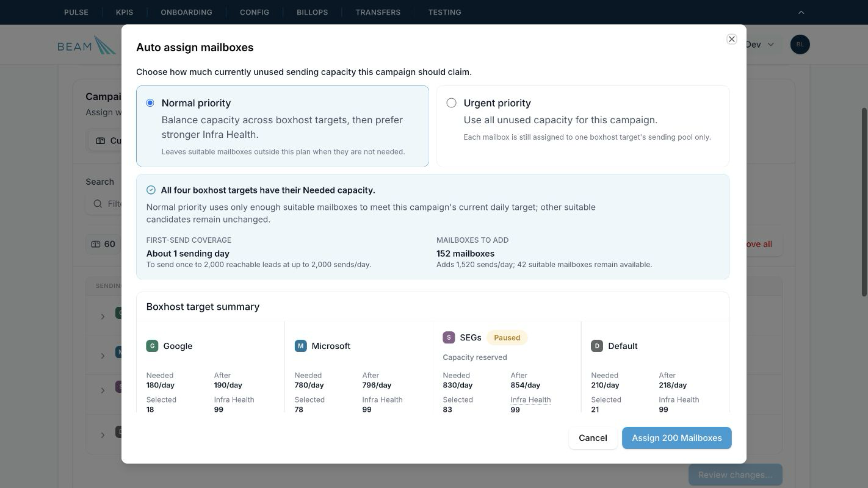The height and width of the screenshot is (488, 868).
Task: Open the BL user avatar
Action: pyautogui.click(x=800, y=45)
